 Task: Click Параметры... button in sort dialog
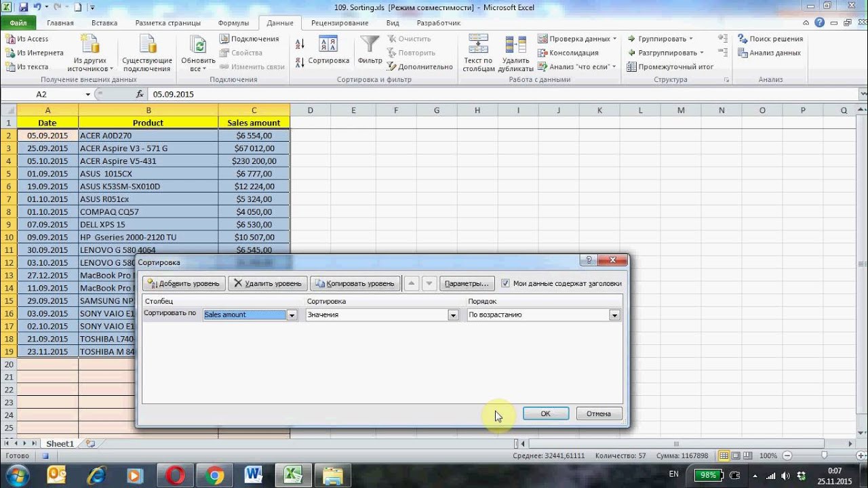coord(467,283)
